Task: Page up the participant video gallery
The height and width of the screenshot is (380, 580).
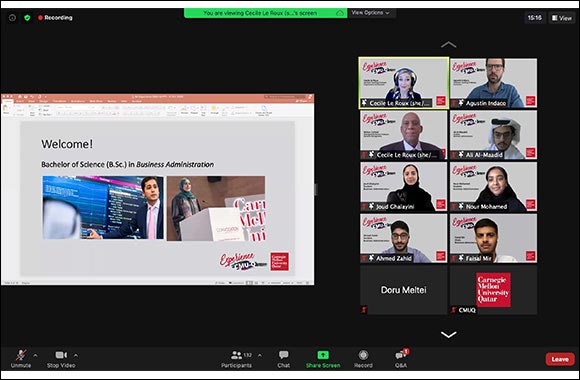Action: coord(448,45)
